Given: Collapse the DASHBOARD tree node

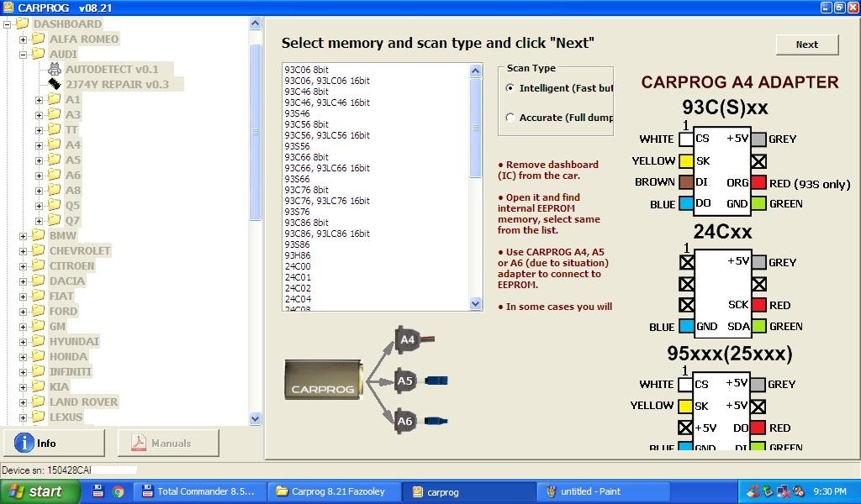Looking at the screenshot, I should click(x=7, y=24).
